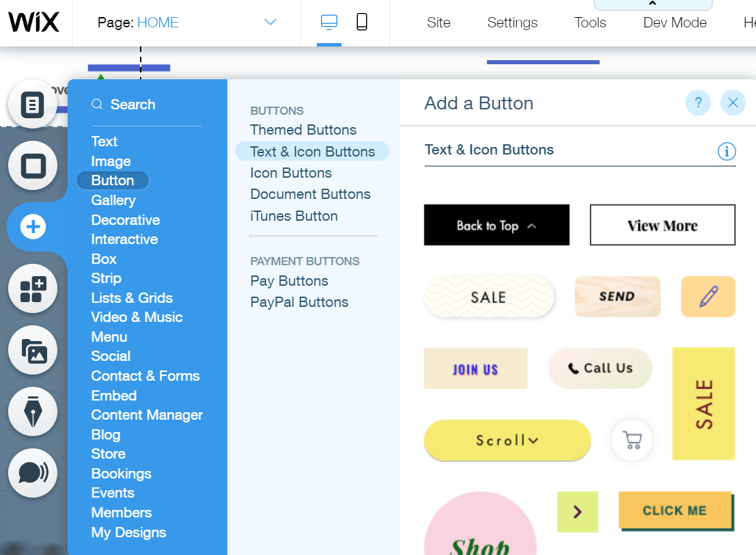The width and height of the screenshot is (756, 555).
Task: Switch to desktop editor view
Action: point(329,22)
